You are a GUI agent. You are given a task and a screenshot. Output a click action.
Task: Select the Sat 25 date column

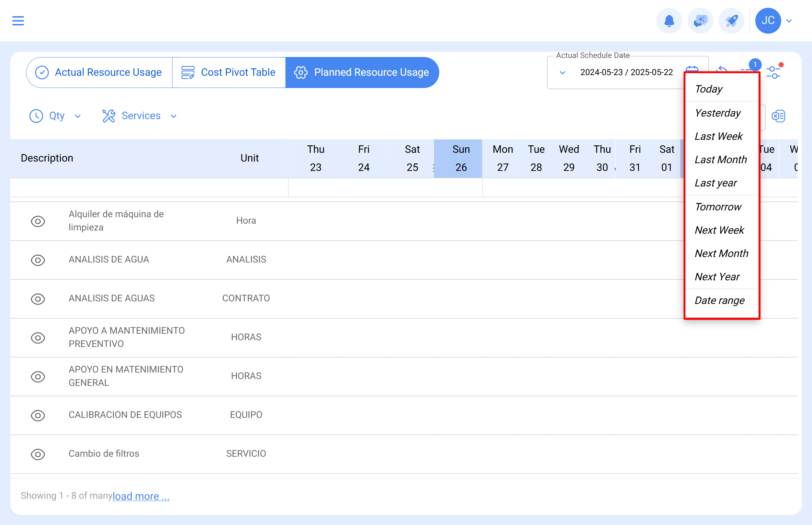point(412,159)
